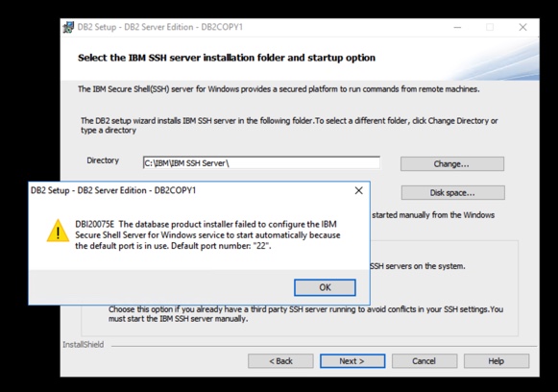The height and width of the screenshot is (392, 558).
Task: Click the greyed-out maximize button of wizard
Action: 490,28
